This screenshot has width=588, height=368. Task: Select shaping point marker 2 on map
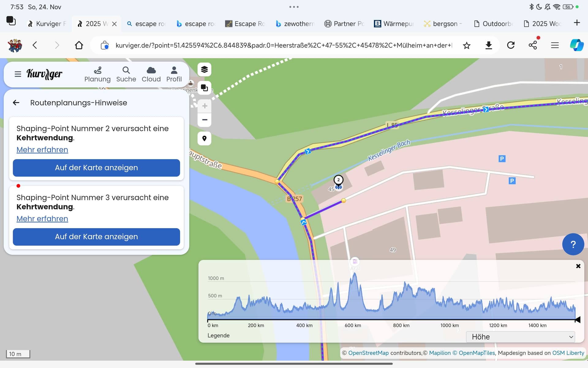(338, 180)
